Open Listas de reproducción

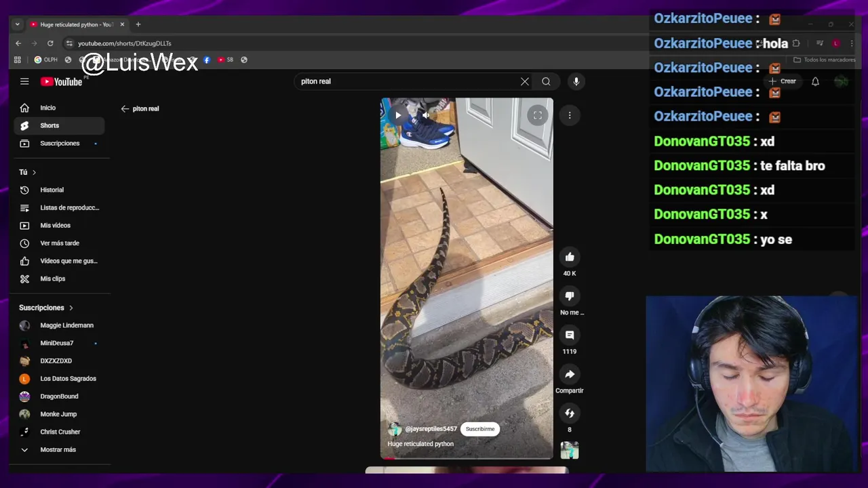[59, 207]
